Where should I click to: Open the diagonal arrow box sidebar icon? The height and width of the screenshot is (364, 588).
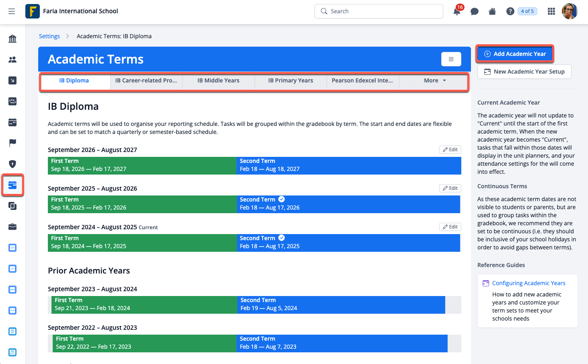tap(12, 80)
